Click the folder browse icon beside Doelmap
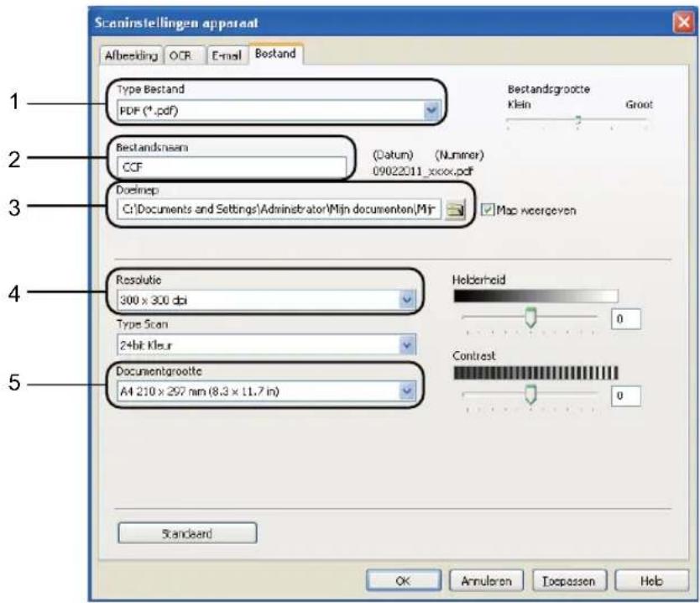The width and height of the screenshot is (700, 603). point(455,209)
